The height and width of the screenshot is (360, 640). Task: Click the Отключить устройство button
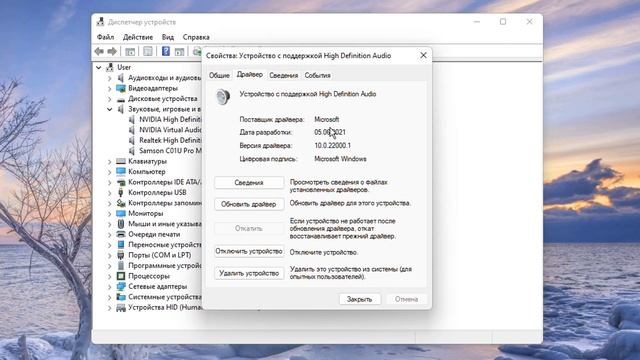(x=249, y=251)
